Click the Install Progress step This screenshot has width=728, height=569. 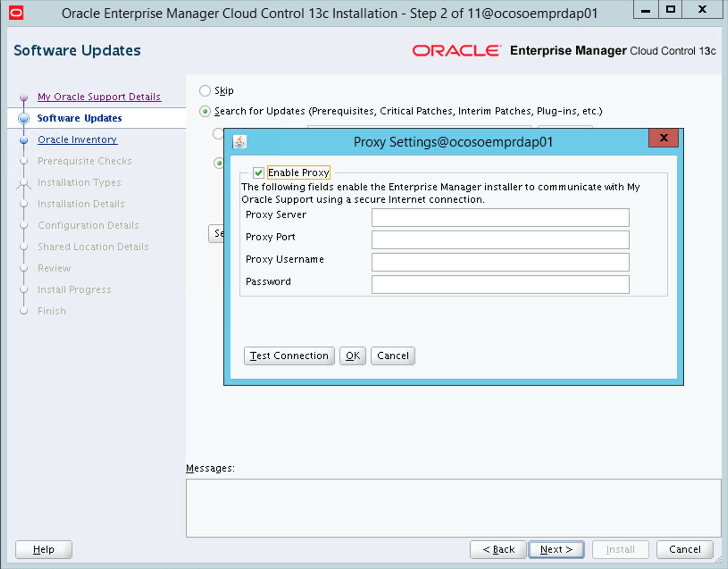pos(75,290)
